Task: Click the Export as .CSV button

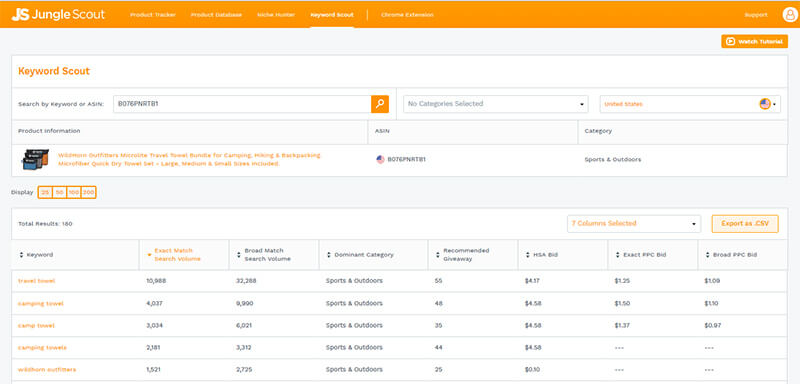Action: click(x=745, y=223)
